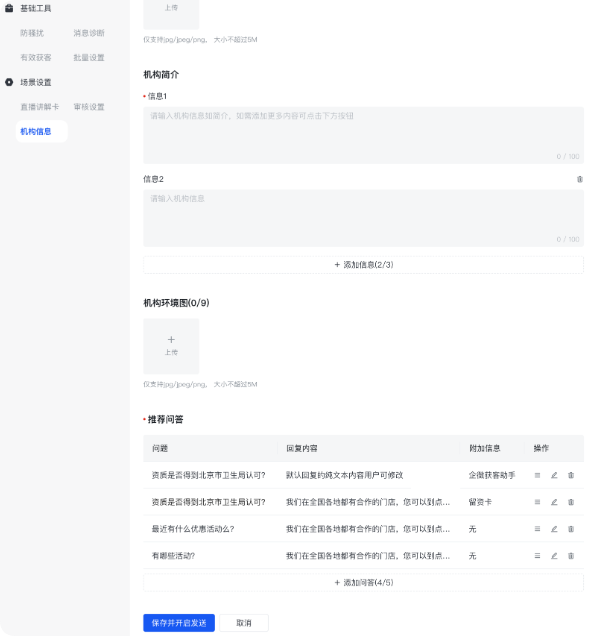Click 最近有什么优惠活动么? question cell
592x636 pixels.
[193, 529]
